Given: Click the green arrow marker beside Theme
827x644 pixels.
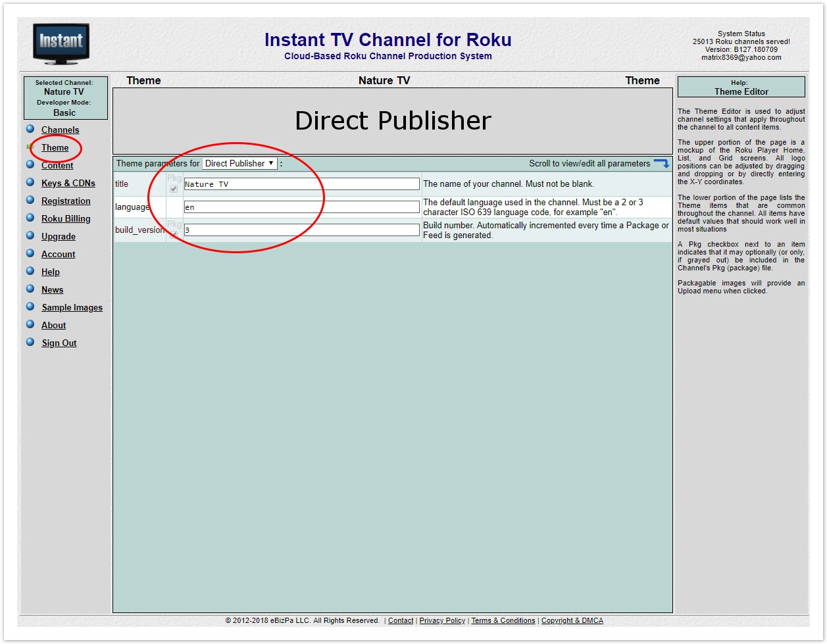Looking at the screenshot, I should pos(30,147).
